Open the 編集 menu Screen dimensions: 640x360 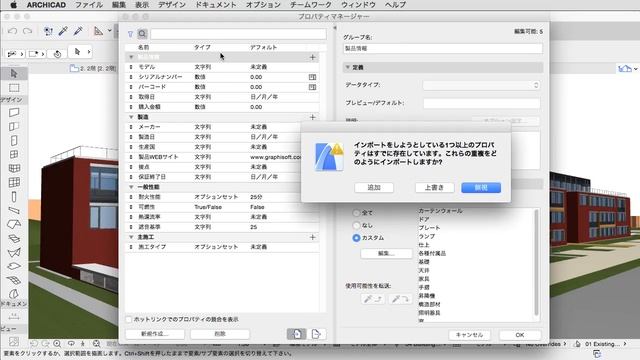(x=119, y=5)
